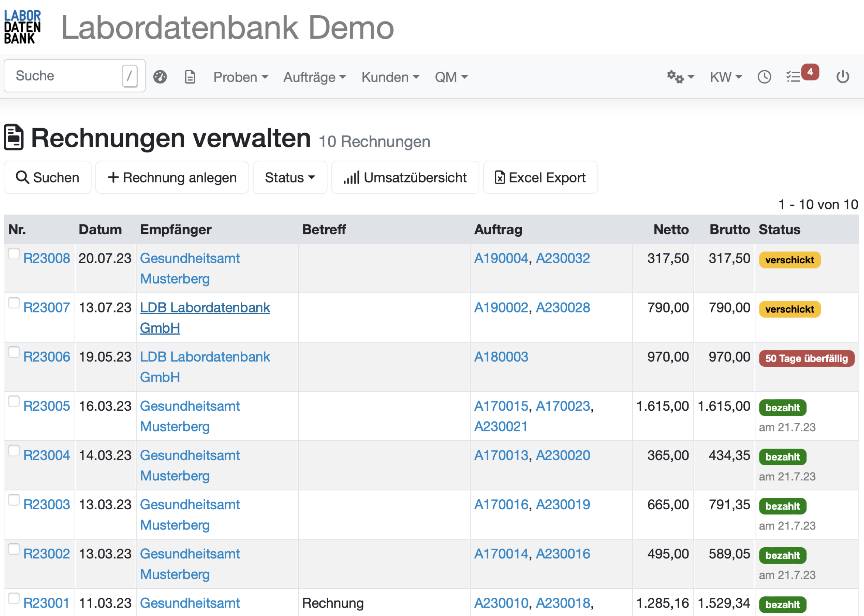Create new invoice via Rechnung anlegen
Image resolution: width=864 pixels, height=616 pixels.
(x=172, y=177)
